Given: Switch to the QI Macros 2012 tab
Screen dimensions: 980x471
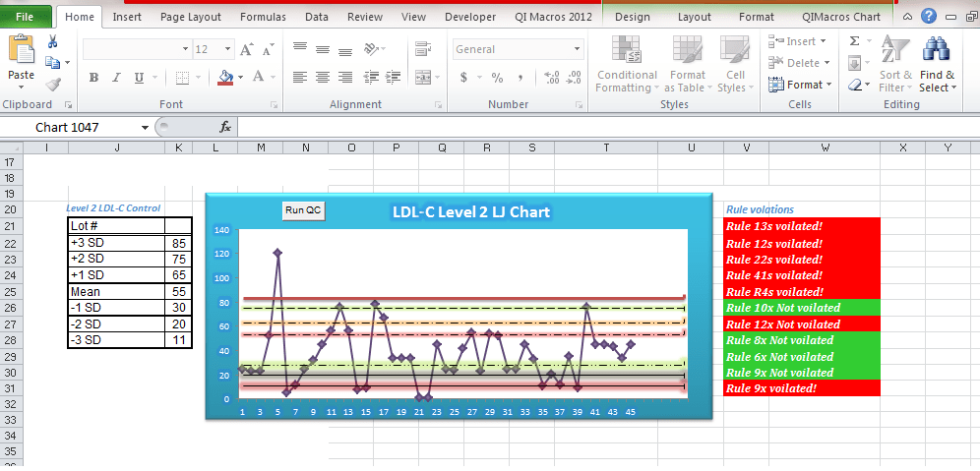Looking at the screenshot, I should (x=553, y=17).
